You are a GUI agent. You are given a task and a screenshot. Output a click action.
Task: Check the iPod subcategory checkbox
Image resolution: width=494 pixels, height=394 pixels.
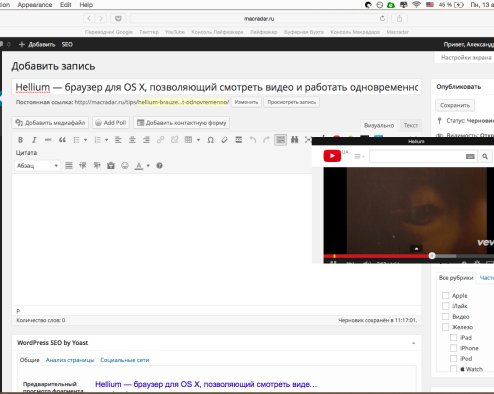pyautogui.click(x=453, y=359)
